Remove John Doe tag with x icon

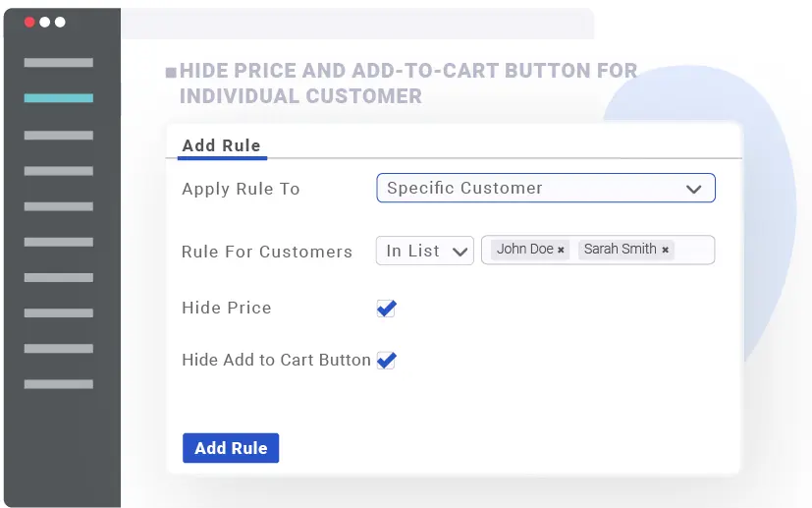pos(561,251)
